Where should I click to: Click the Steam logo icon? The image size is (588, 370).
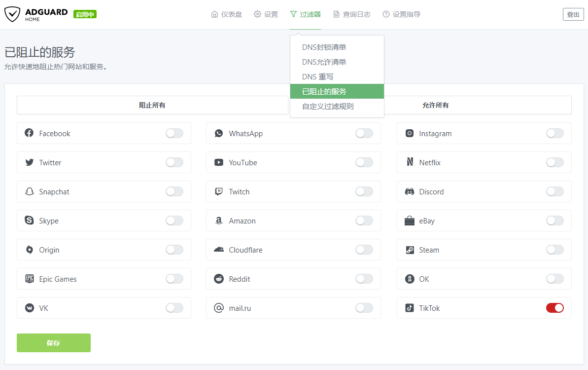[x=409, y=250]
